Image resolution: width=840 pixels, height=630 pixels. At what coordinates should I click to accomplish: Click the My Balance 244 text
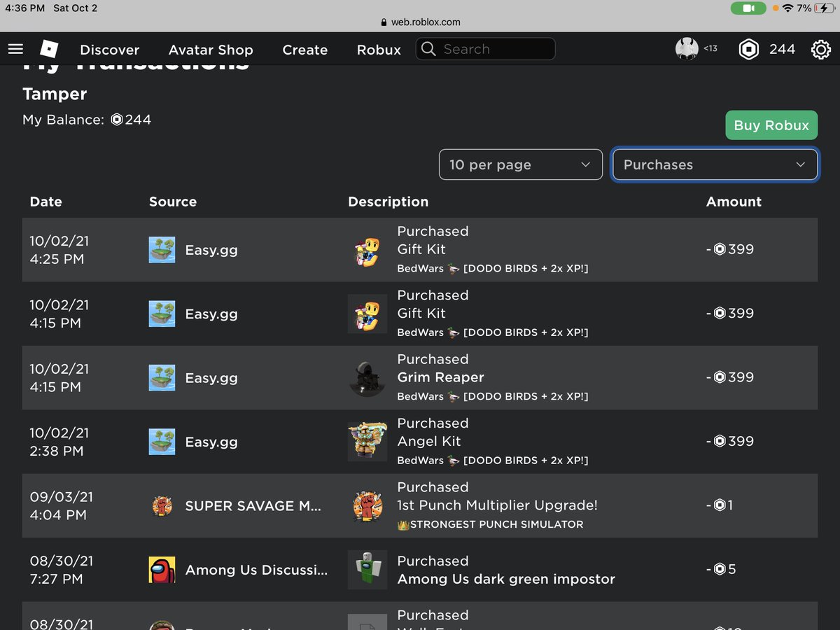87,120
